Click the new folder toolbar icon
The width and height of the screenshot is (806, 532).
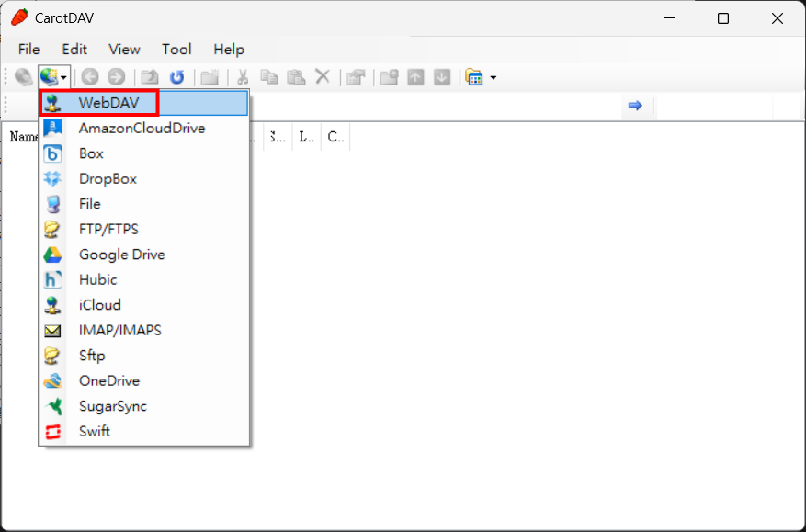coord(210,77)
